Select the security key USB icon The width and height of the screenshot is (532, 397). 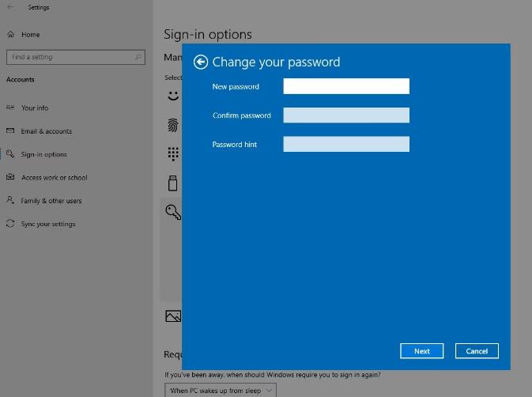coord(172,183)
